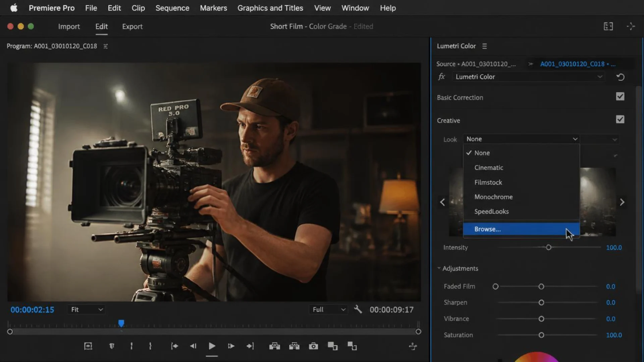Viewport: 644px width, 362px height.
Task: Open the Fit zoom level dropdown
Action: click(86, 309)
